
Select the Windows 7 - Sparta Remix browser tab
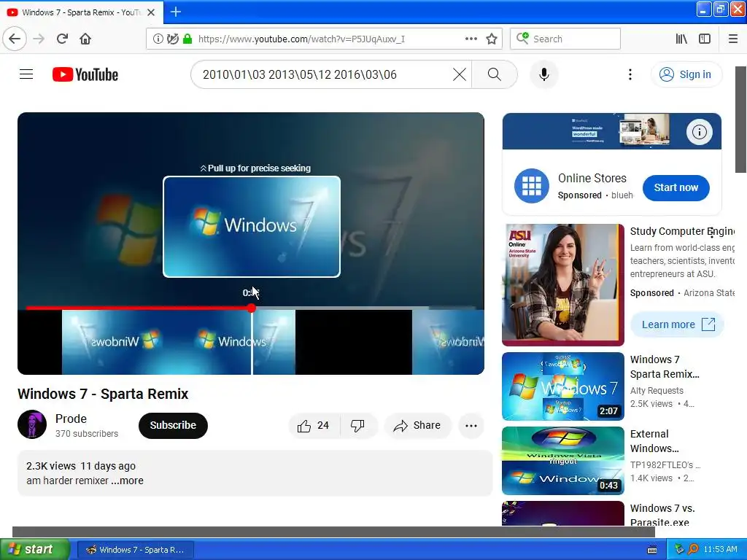(81, 12)
